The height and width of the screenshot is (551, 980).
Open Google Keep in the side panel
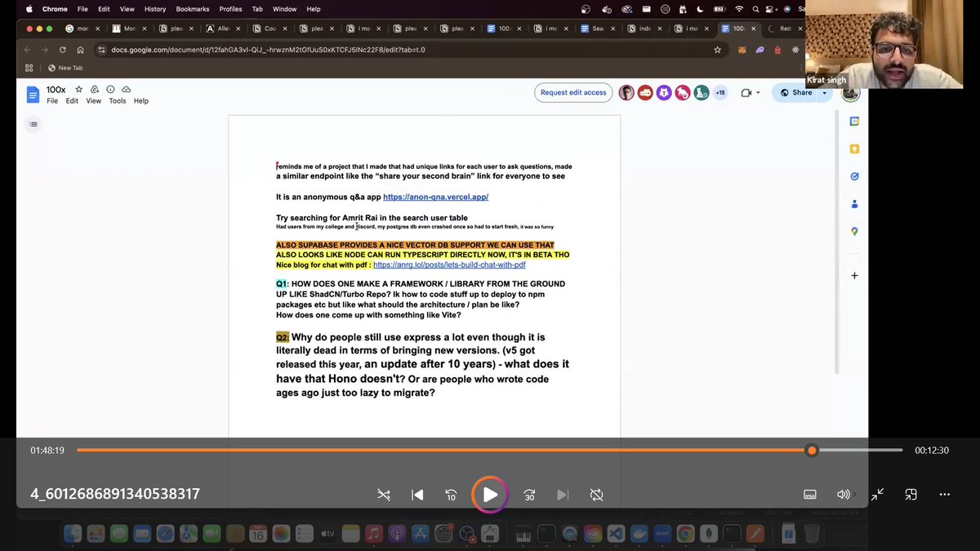pos(854,149)
